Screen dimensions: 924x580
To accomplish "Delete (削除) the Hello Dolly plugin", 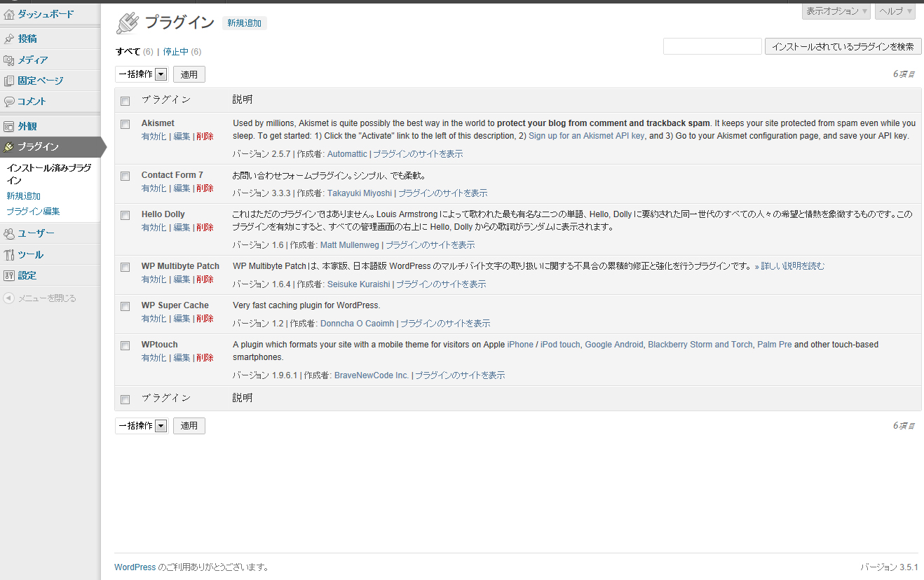I will pos(205,228).
